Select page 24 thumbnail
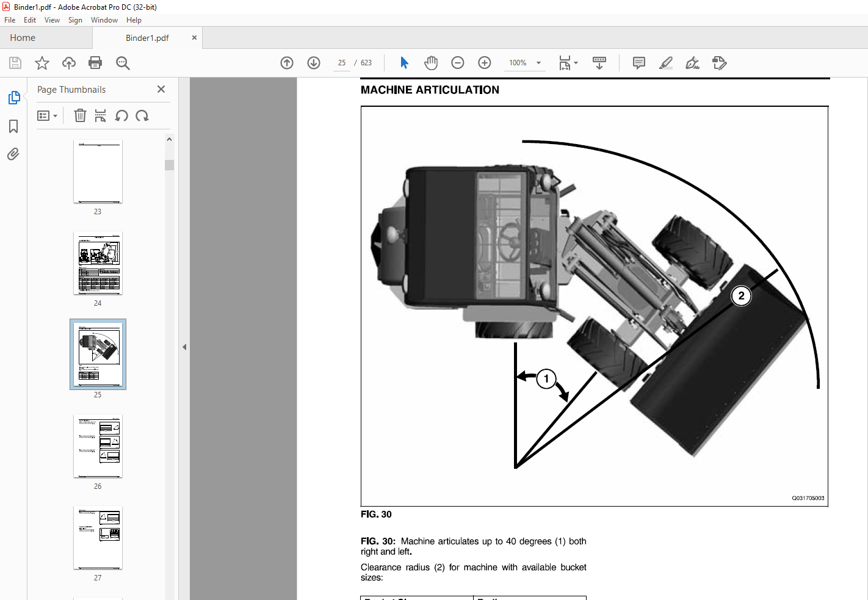 pyautogui.click(x=98, y=263)
